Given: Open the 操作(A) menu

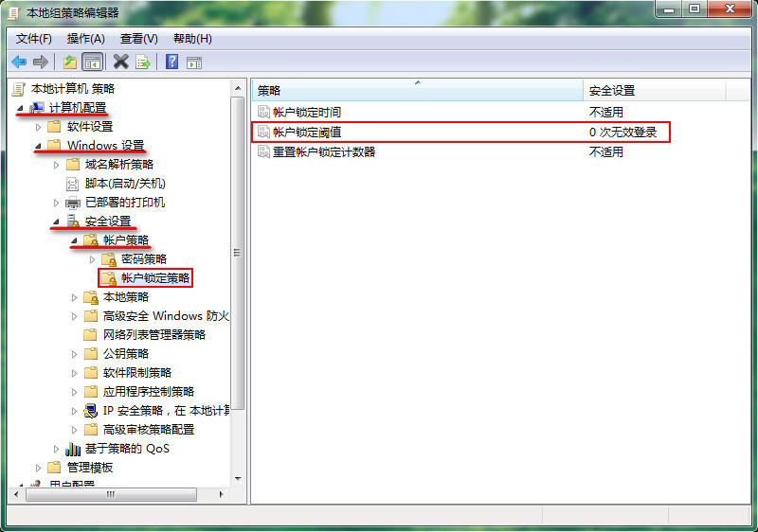Looking at the screenshot, I should (x=86, y=39).
